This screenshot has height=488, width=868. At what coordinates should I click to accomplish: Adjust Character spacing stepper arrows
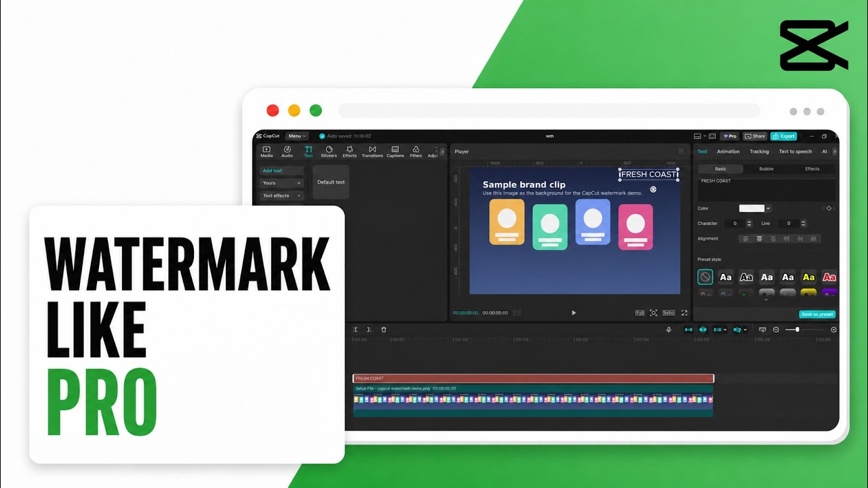coord(749,224)
